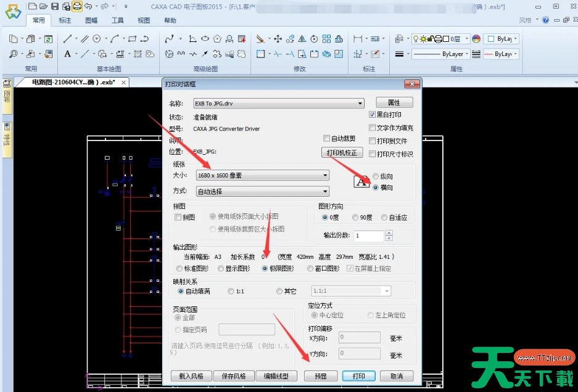Select the Rectangle drawing tool

(x=132, y=39)
